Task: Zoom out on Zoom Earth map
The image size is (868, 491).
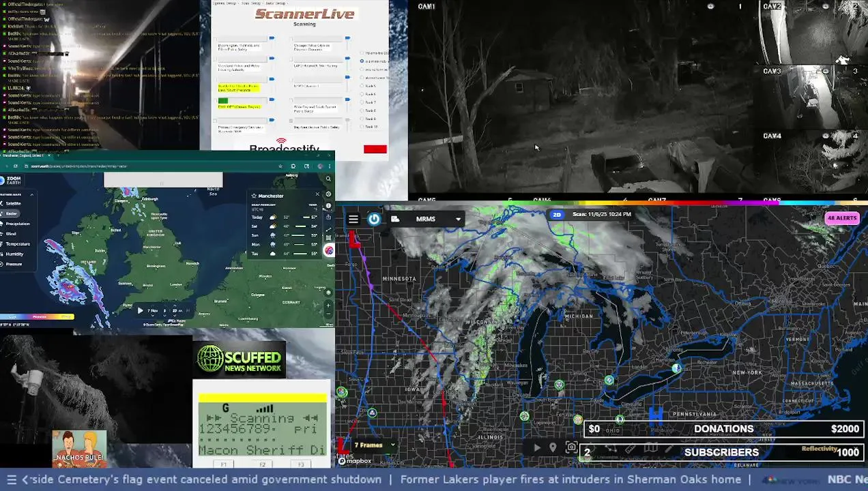Action: click(328, 314)
